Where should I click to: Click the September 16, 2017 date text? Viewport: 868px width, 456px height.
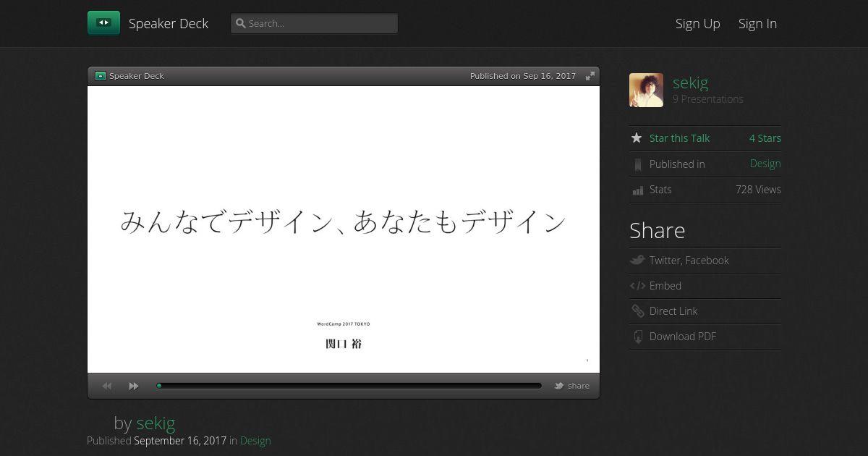click(x=180, y=440)
